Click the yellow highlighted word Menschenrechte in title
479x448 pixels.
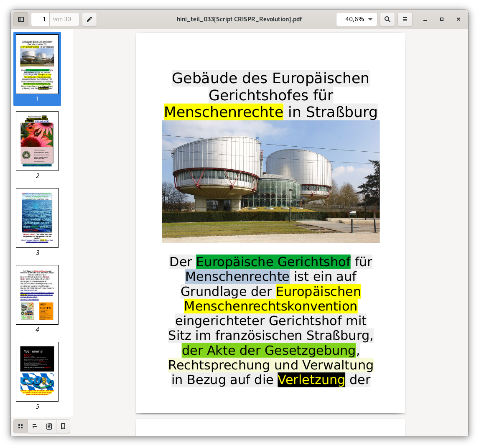coord(223,112)
